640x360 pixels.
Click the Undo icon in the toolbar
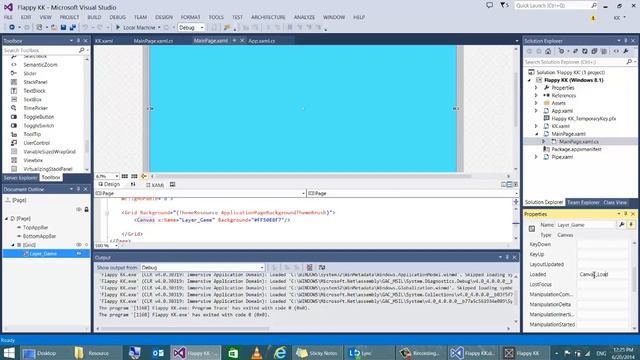[85, 27]
